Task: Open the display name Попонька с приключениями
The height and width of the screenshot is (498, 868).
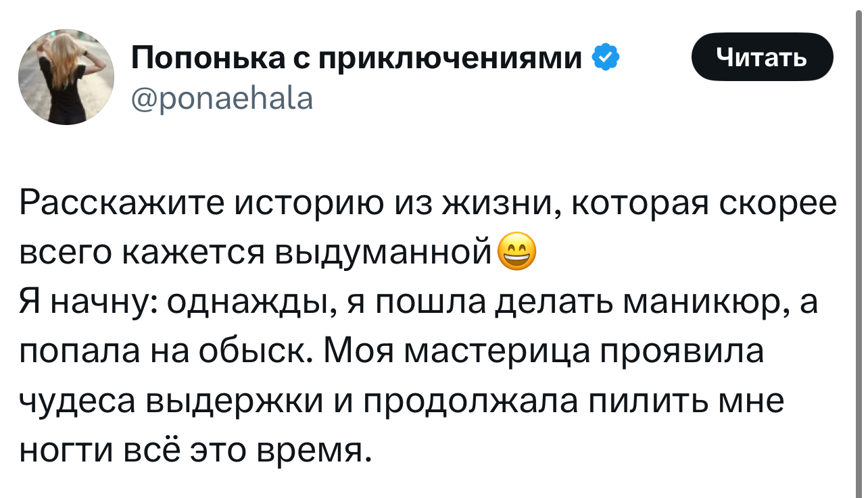Action: coord(356,59)
